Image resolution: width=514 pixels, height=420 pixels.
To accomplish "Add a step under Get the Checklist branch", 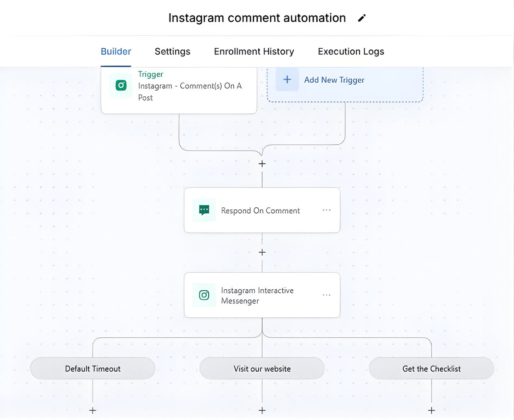I will (431, 410).
